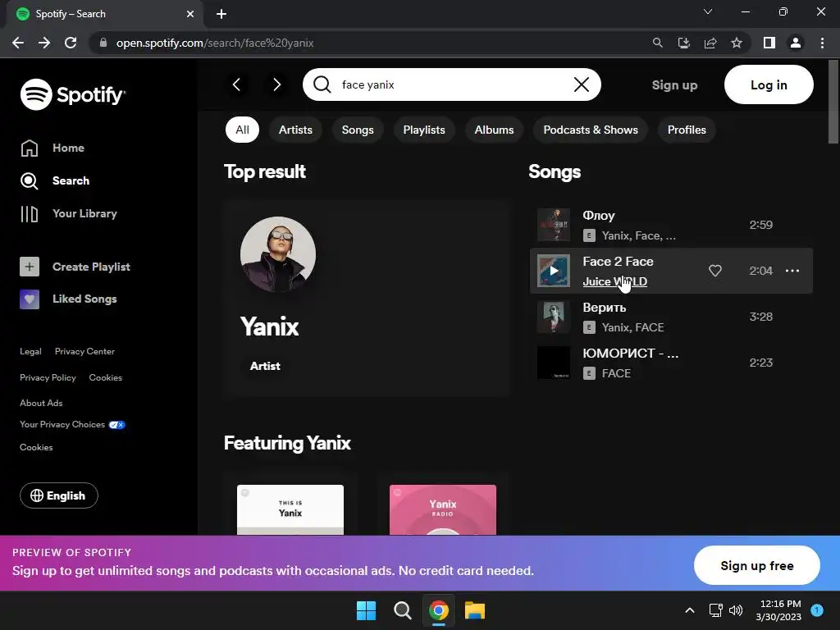Click the Create Playlist plus icon
Viewport: 840px width, 630px height.
[x=30, y=267]
